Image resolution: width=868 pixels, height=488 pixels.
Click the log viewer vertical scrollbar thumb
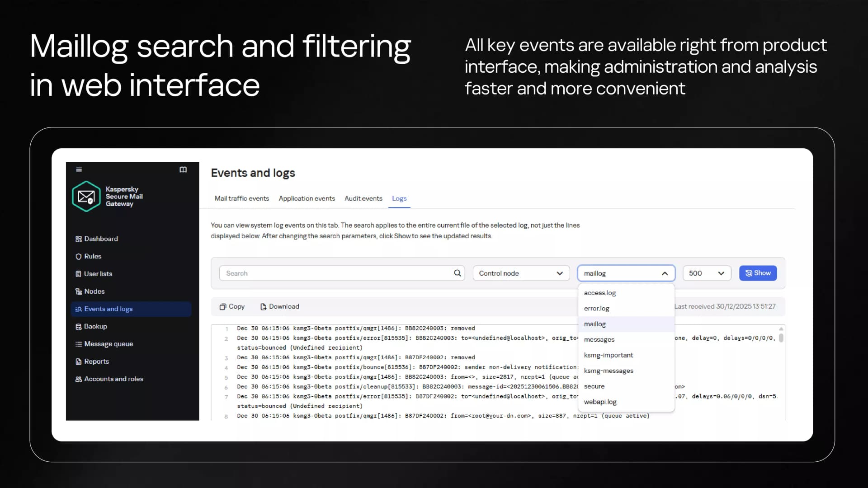pyautogui.click(x=781, y=338)
